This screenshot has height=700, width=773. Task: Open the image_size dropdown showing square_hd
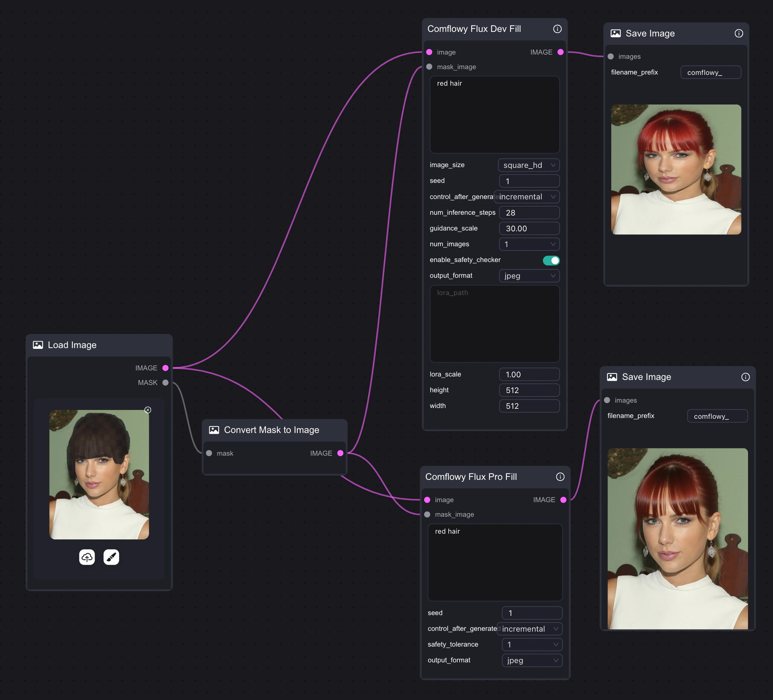coord(529,165)
